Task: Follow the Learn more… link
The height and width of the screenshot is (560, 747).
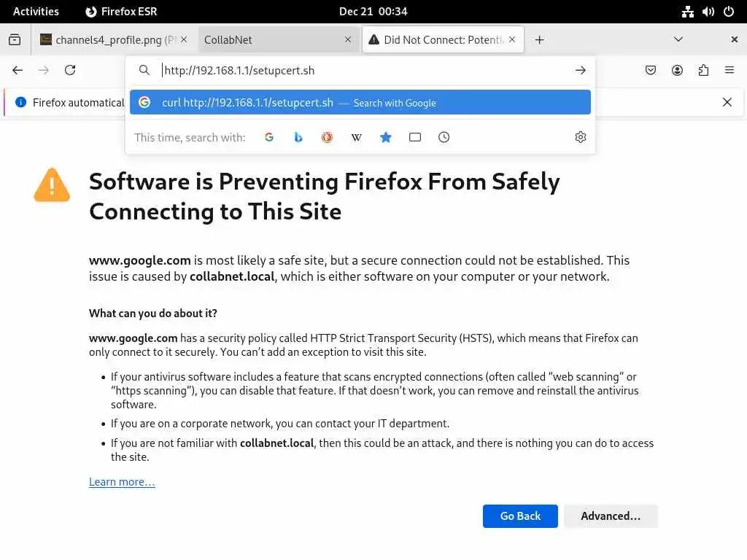Action: [x=122, y=482]
